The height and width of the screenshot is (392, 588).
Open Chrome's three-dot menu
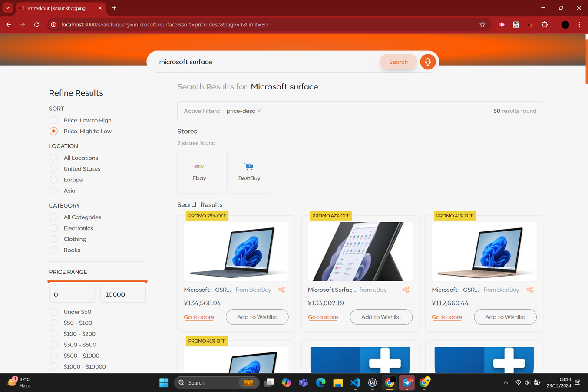[x=579, y=25]
